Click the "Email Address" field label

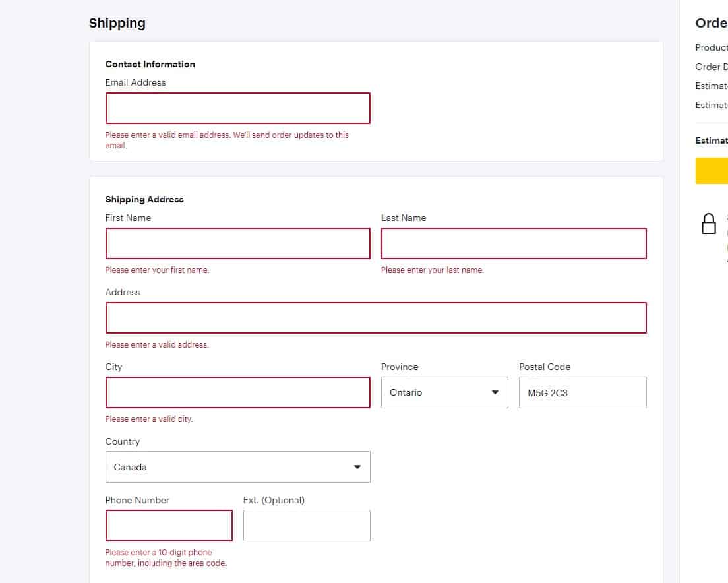135,82
